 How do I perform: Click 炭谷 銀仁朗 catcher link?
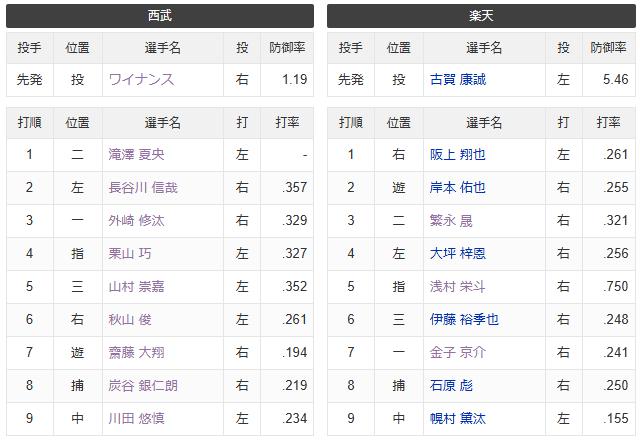coord(143,386)
